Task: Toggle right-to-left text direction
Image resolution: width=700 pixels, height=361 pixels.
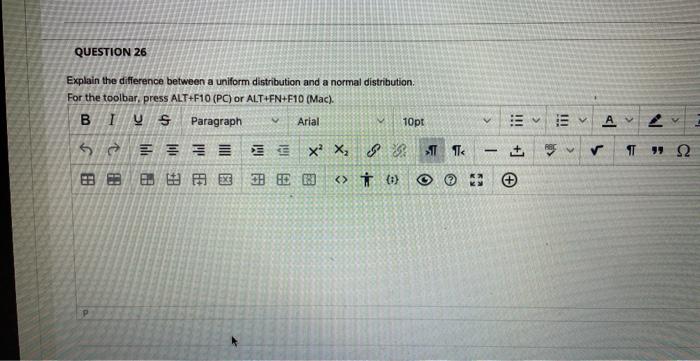Action: tap(458, 151)
